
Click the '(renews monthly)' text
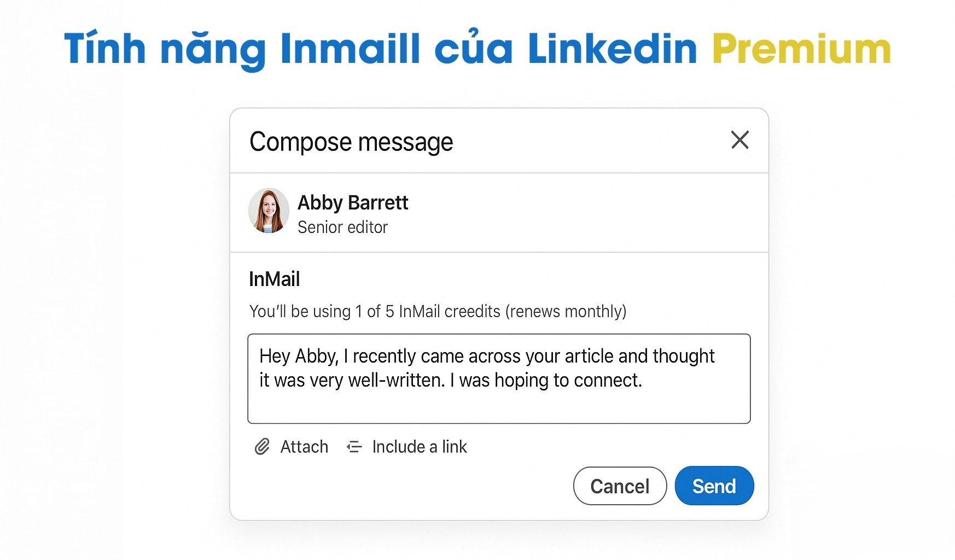coord(566,312)
